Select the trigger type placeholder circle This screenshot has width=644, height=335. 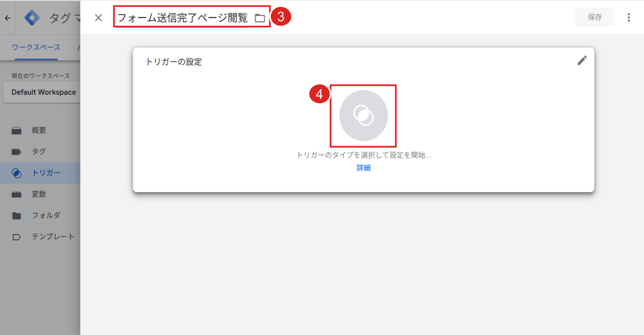(363, 115)
